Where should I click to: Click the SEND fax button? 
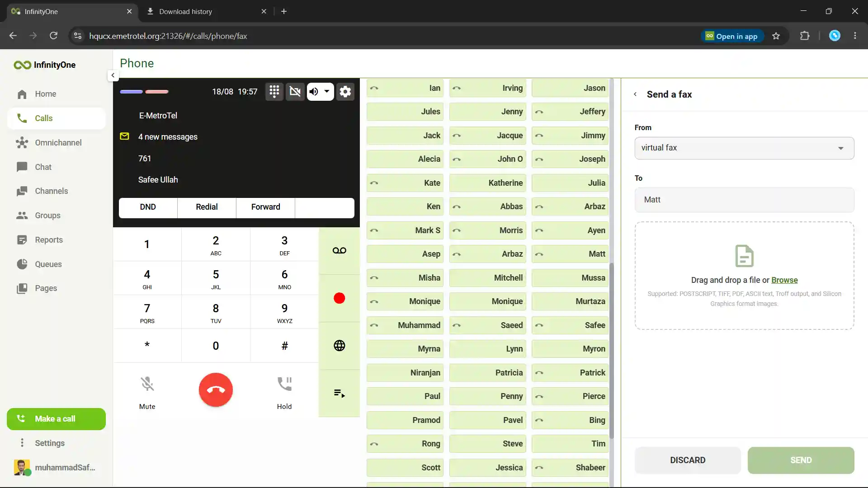801,460
